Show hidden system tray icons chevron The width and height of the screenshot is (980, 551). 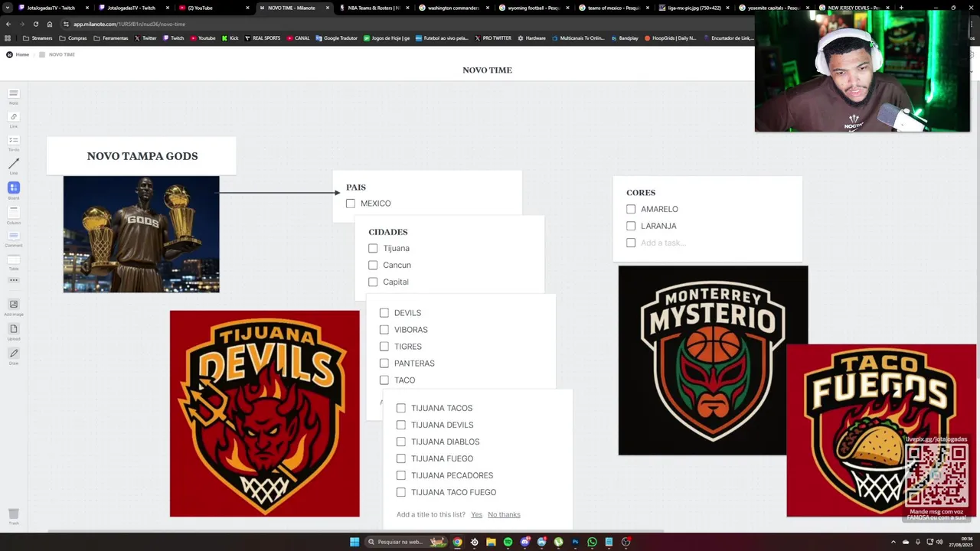click(893, 542)
